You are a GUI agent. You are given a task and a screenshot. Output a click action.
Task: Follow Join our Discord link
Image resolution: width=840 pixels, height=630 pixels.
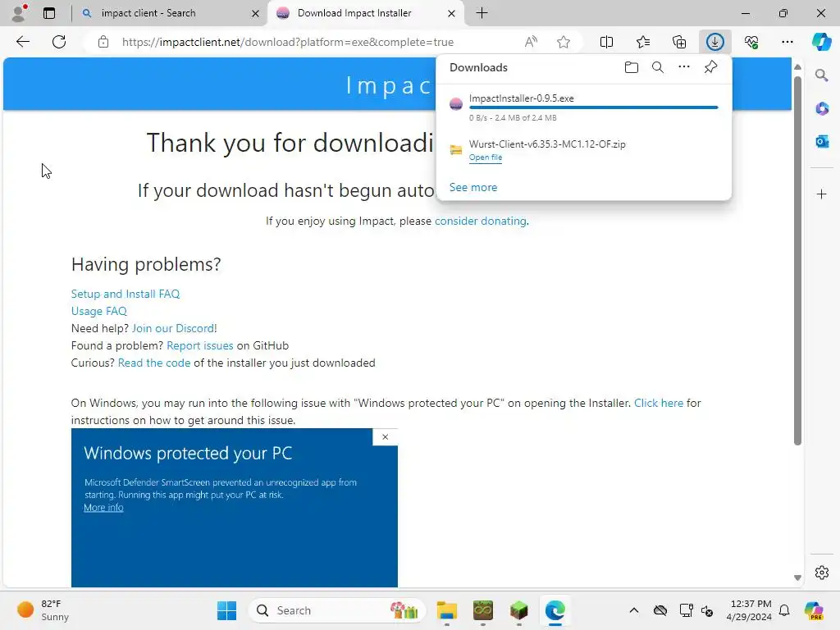coord(173,328)
